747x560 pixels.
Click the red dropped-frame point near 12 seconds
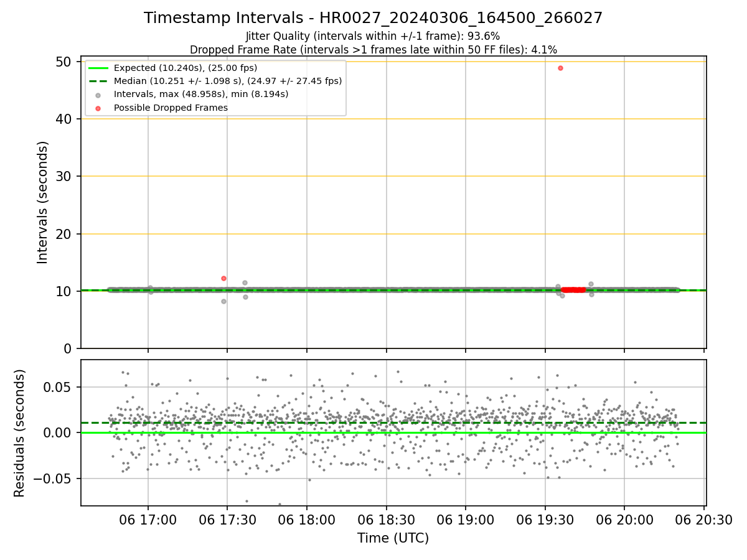(223, 278)
